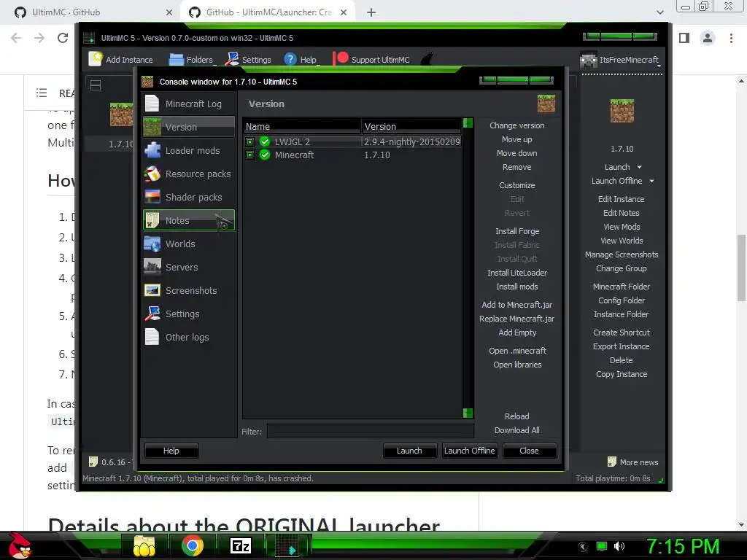Click Change version action
The image size is (747, 560).
point(517,125)
